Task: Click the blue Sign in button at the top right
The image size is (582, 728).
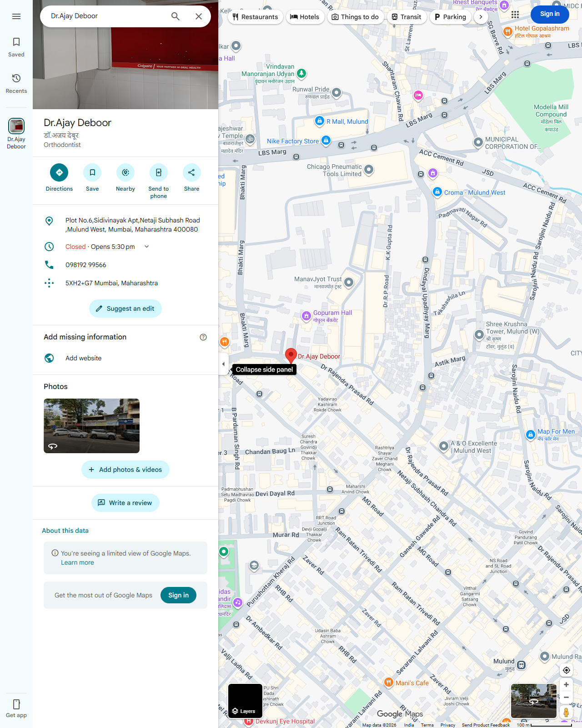Action: tap(550, 14)
